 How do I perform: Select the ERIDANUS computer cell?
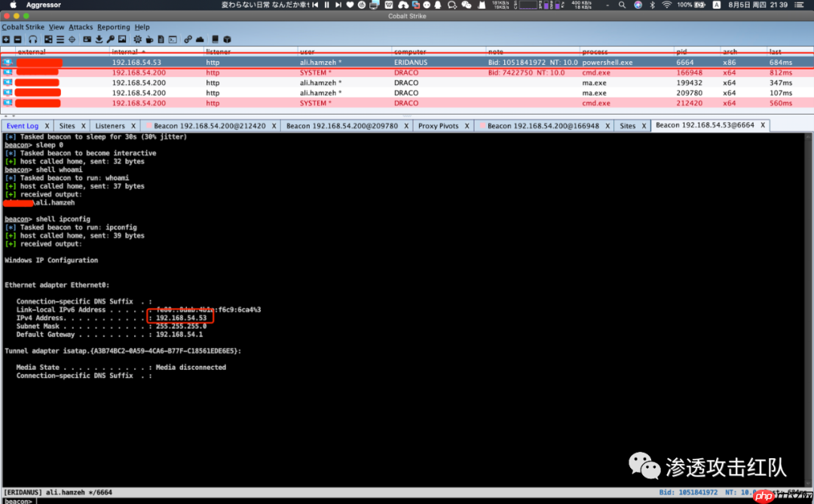[411, 63]
